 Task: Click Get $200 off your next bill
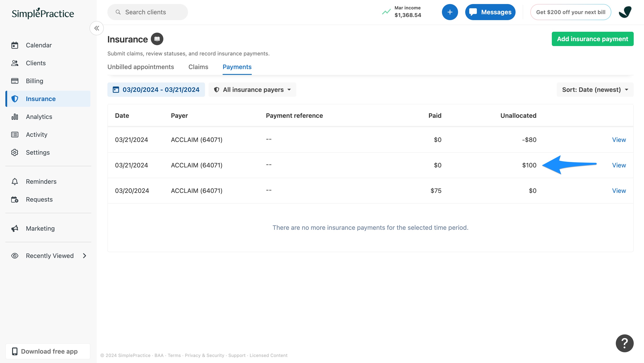pyautogui.click(x=571, y=12)
